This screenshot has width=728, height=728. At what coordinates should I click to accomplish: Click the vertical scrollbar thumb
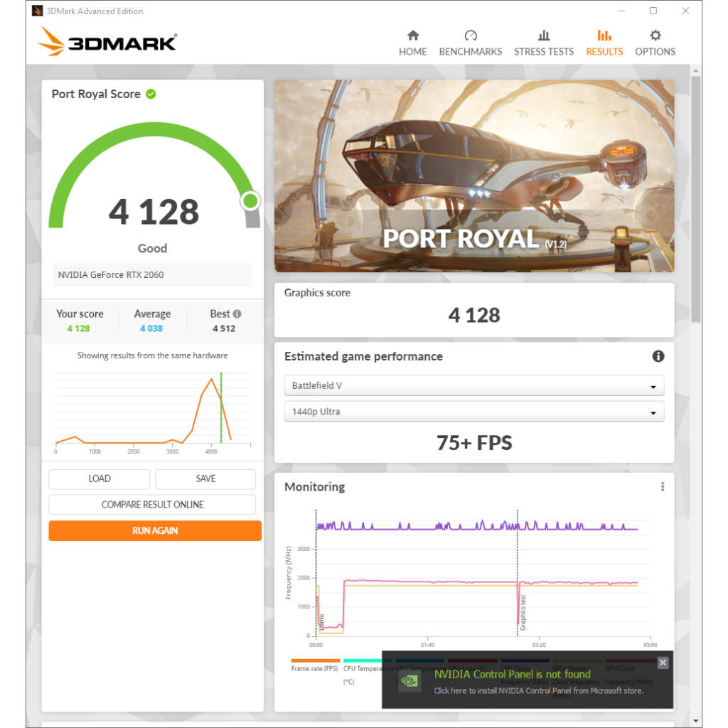pyautogui.click(x=695, y=199)
